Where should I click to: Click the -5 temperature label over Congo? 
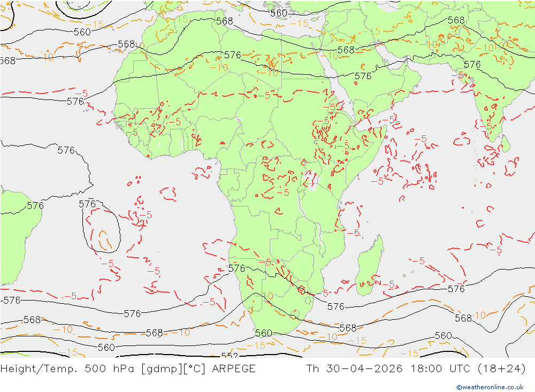tap(283, 193)
